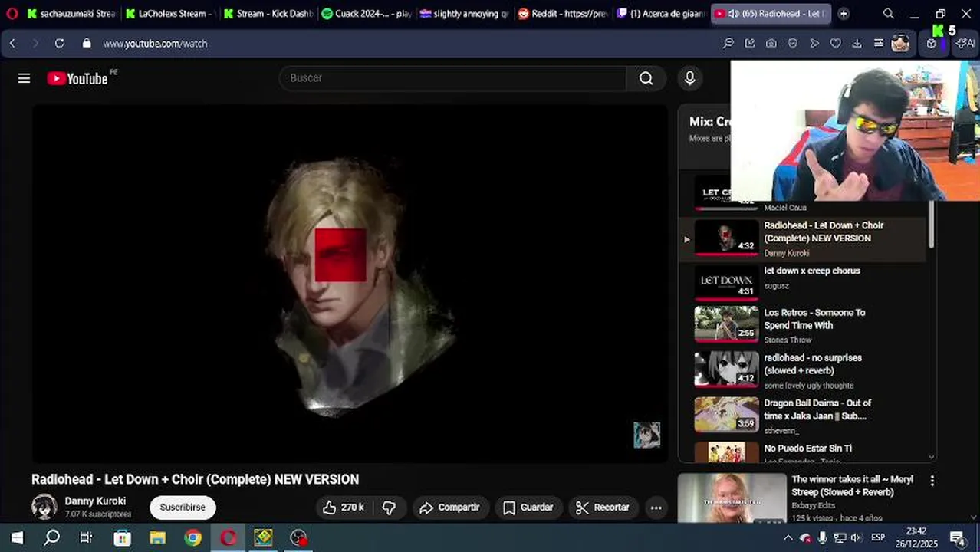Viewport: 980px width, 552px height.
Task: Switch to the Acerca de Twitch tab
Action: 659,14
